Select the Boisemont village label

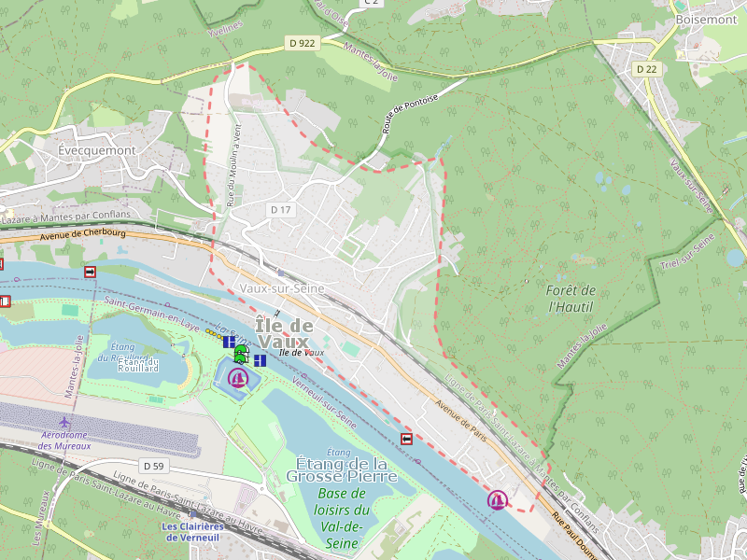pos(707,20)
